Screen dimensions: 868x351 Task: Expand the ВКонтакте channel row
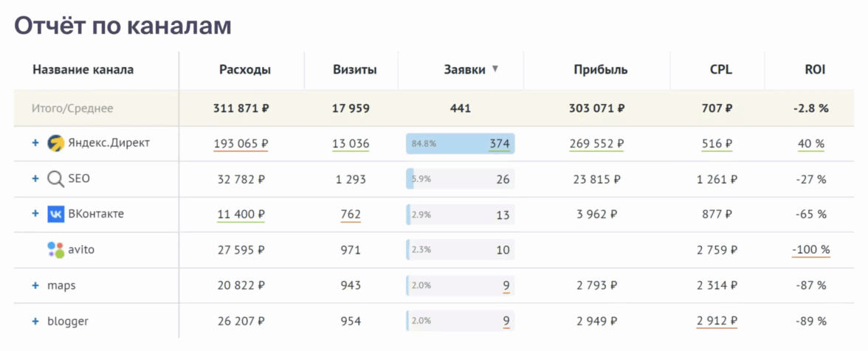click(35, 214)
